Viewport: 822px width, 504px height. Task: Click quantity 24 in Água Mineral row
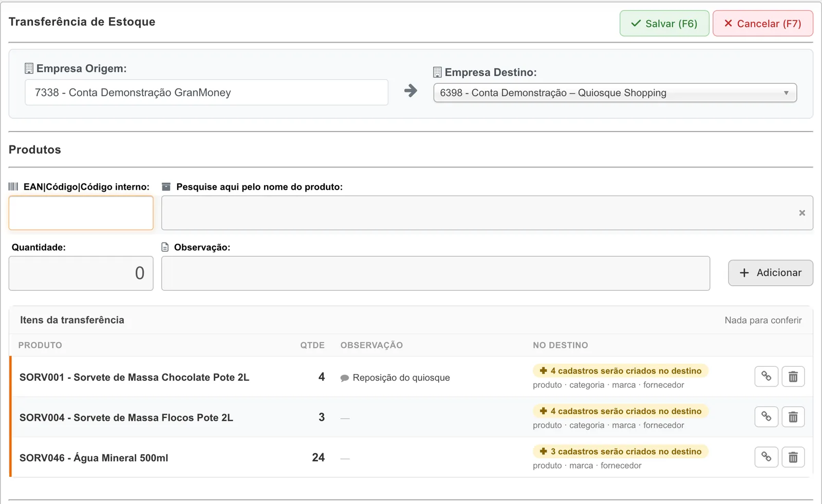pyautogui.click(x=319, y=457)
